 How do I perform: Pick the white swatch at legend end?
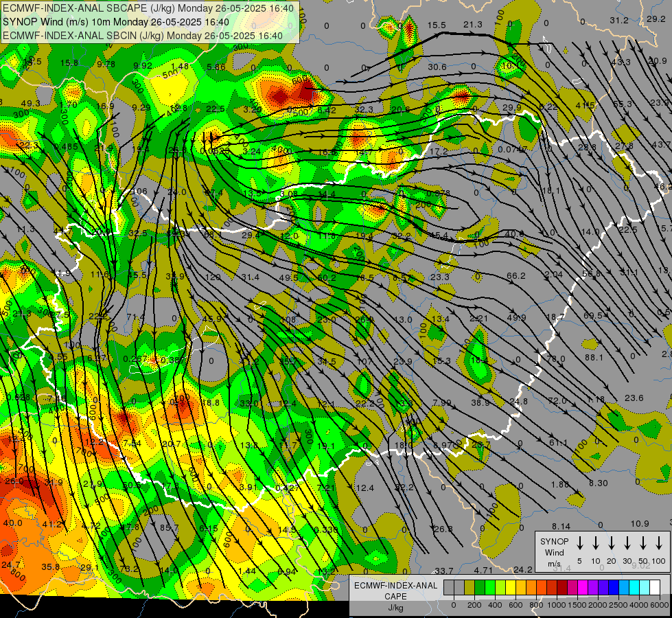point(655,587)
